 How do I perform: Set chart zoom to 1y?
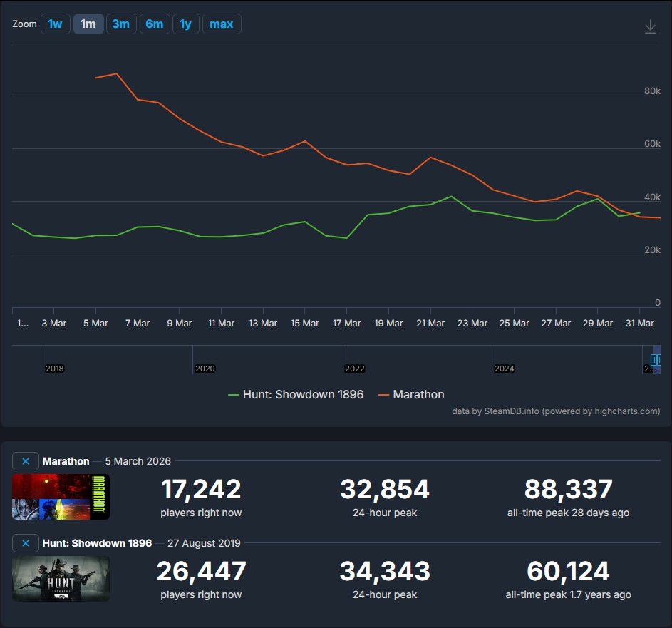click(185, 24)
